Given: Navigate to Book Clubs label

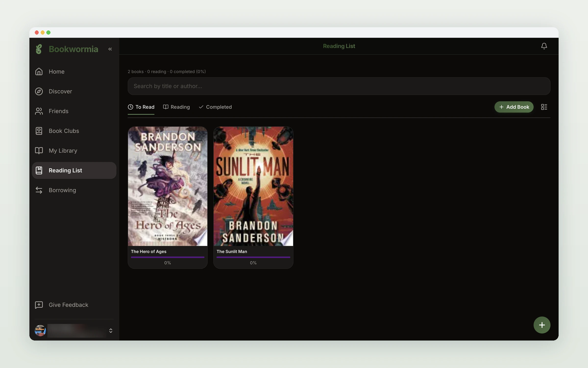Looking at the screenshot, I should coord(64,131).
